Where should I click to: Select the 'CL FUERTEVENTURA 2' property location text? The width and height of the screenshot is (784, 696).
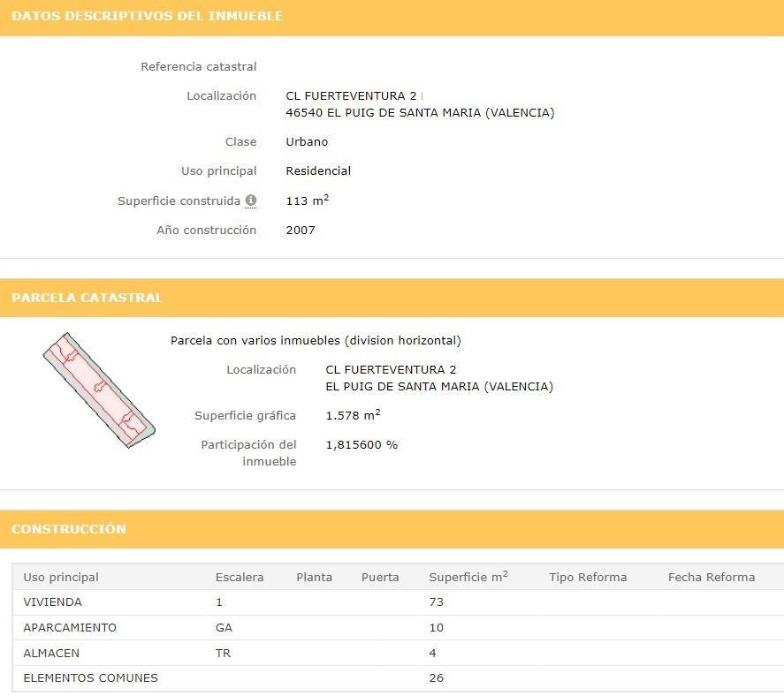[351, 95]
